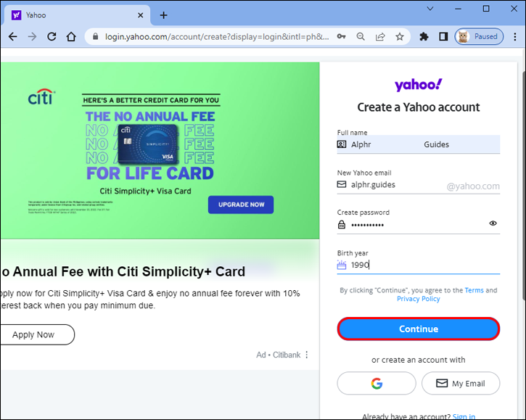
Task: Bookmark this page with the star
Action: (400, 36)
